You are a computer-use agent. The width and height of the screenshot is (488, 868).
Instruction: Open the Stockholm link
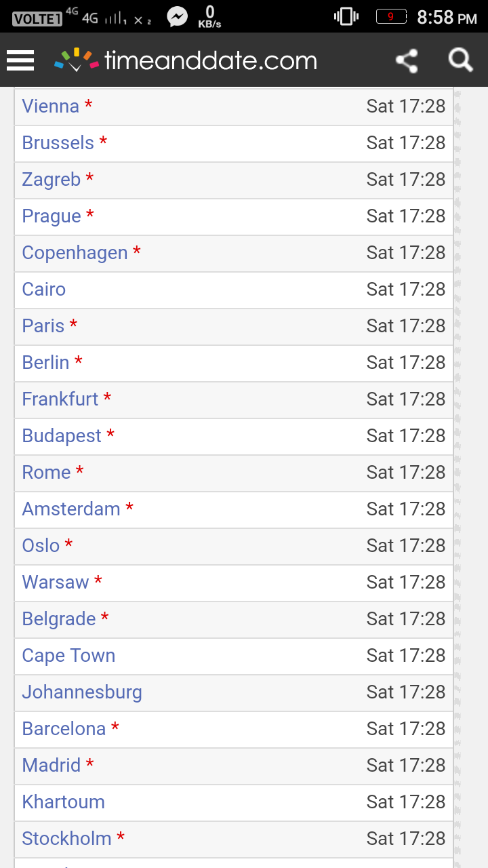66,838
